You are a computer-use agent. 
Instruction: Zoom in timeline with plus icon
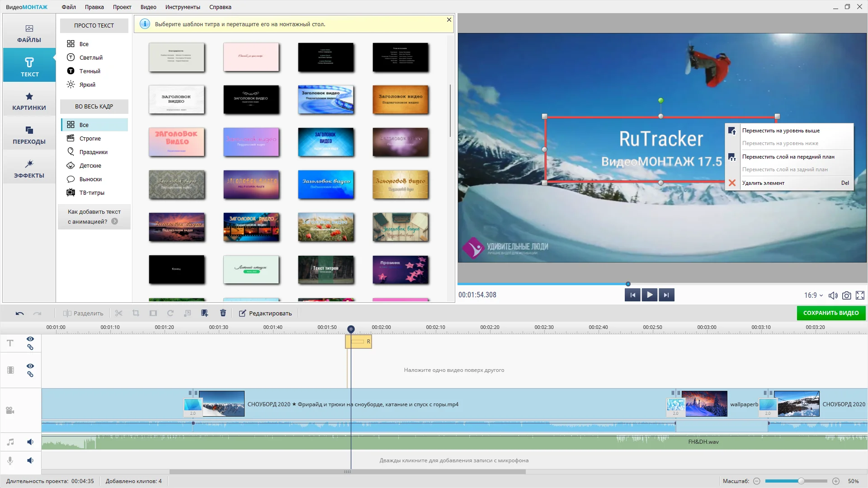pyautogui.click(x=836, y=481)
